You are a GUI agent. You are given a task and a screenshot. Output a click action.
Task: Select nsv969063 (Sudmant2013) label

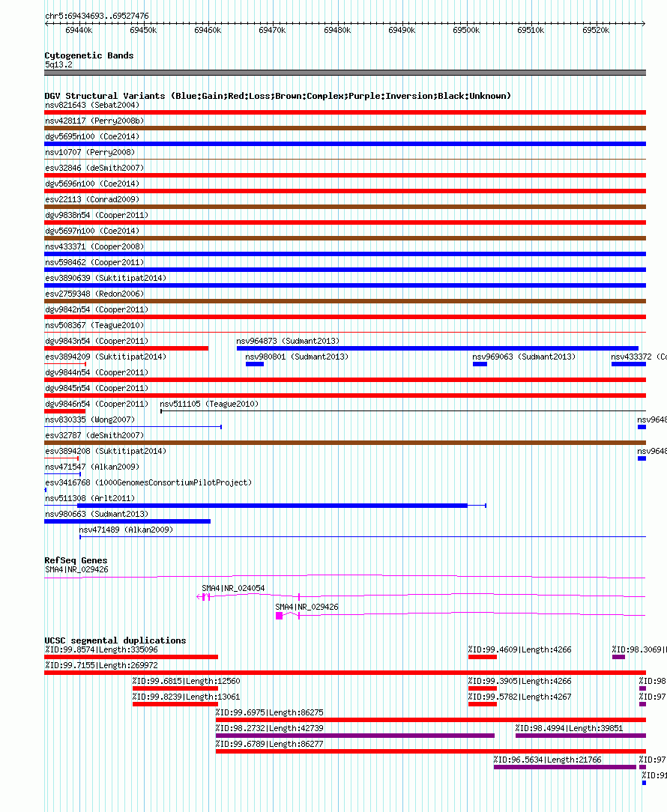523,357
